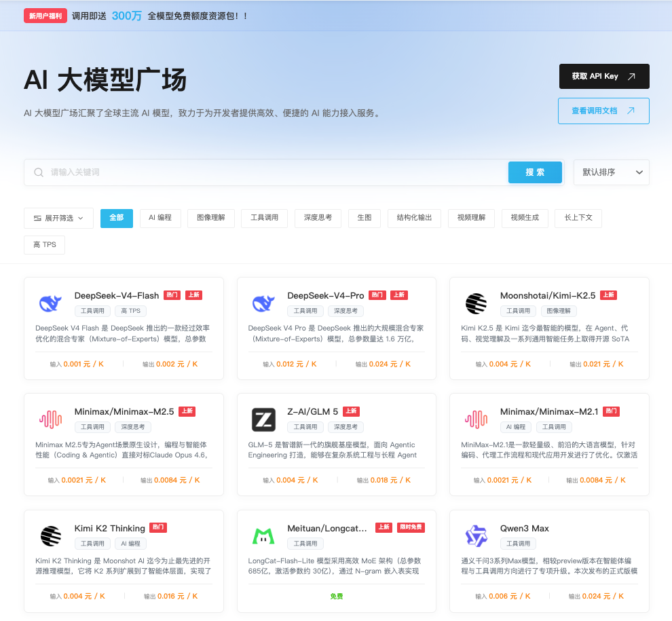Click the Z-AI/GLM 5 logo
Viewport: 672px width, 621px height.
coord(263,419)
